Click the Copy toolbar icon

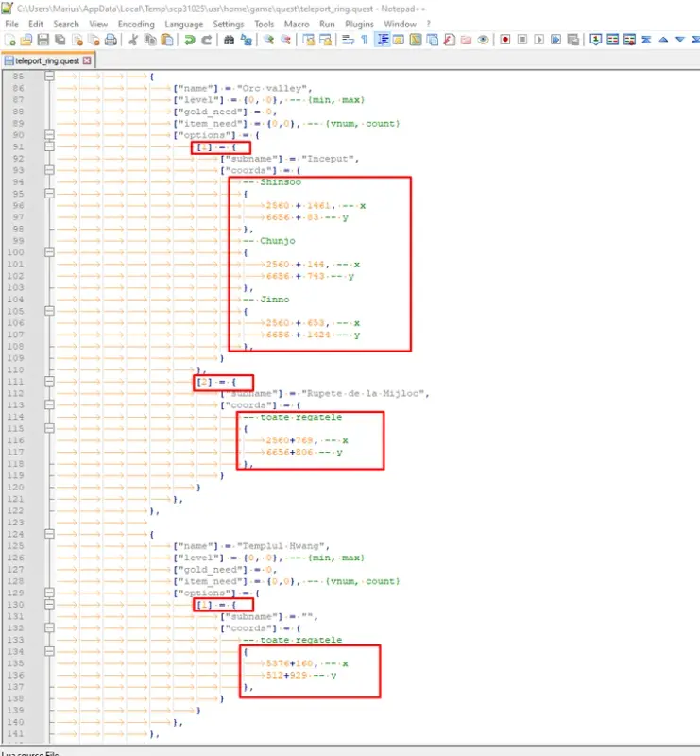[x=150, y=40]
